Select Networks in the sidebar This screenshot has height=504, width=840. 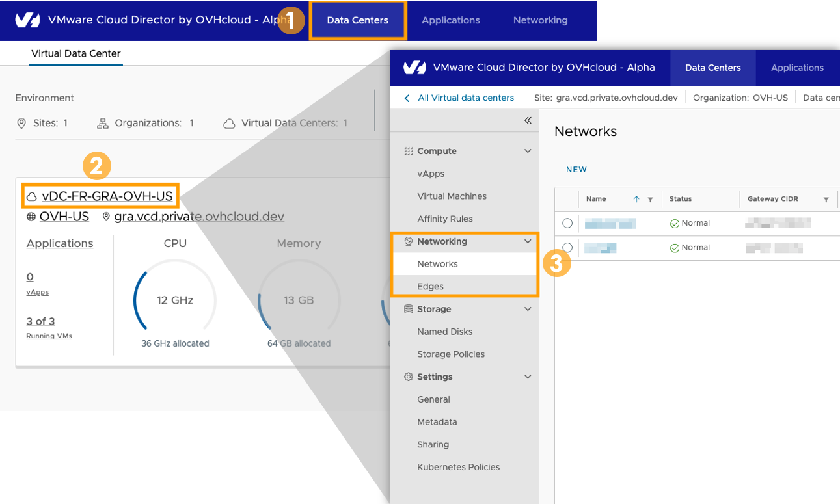[x=465, y=264]
